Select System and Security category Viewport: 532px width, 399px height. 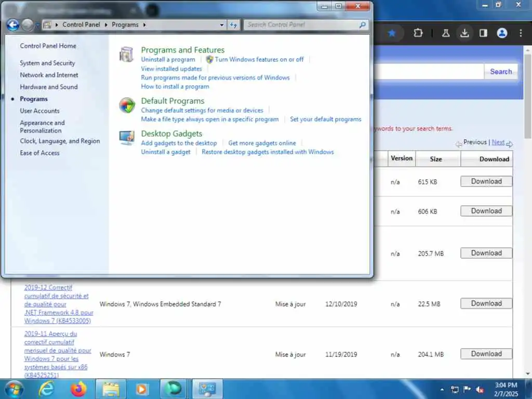tap(47, 63)
